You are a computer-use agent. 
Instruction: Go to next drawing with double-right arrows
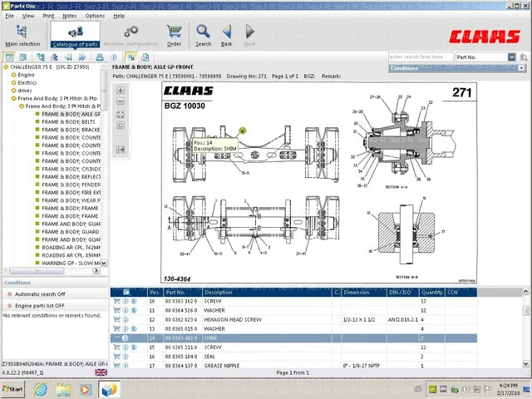[82, 57]
